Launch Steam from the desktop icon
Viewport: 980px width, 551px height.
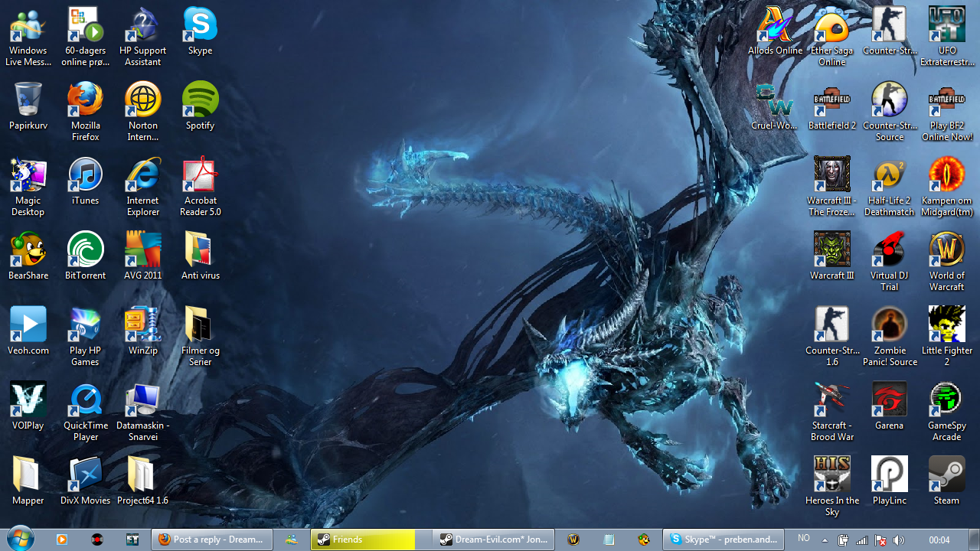(x=946, y=475)
